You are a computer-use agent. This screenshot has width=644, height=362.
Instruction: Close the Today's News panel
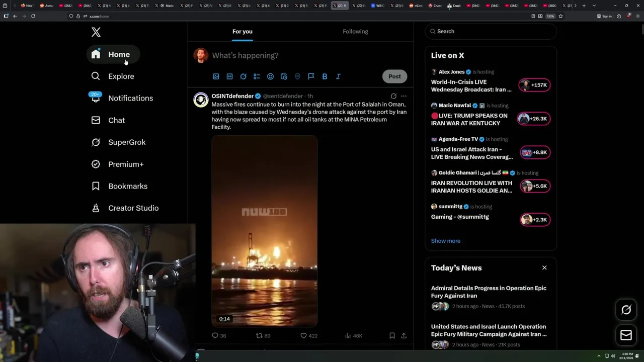click(544, 267)
